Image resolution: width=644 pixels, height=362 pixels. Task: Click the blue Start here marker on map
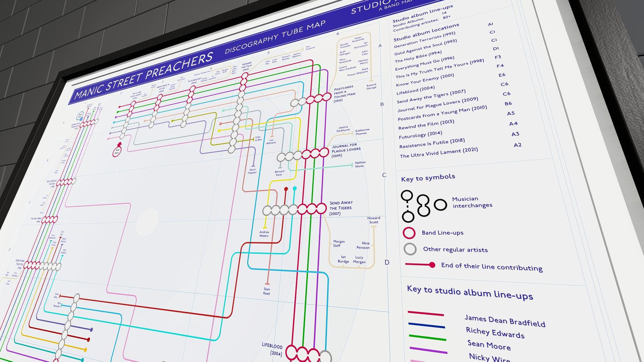coord(80,116)
